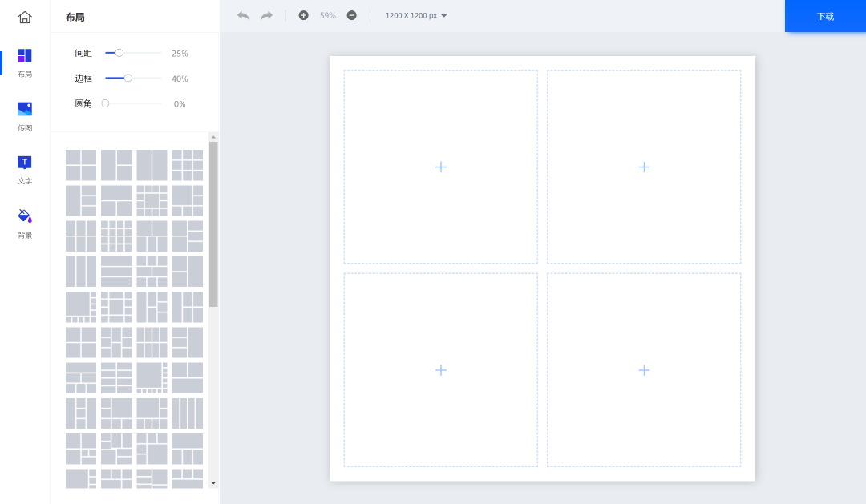Go to the home page icon

point(24,17)
